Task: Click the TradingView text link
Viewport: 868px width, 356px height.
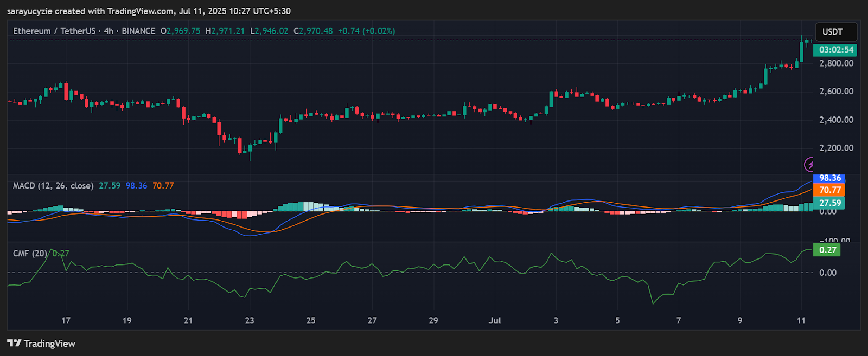Action: point(49,343)
